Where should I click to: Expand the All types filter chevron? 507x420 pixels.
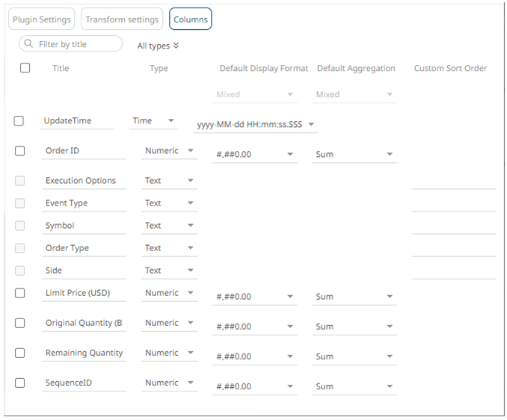point(176,46)
